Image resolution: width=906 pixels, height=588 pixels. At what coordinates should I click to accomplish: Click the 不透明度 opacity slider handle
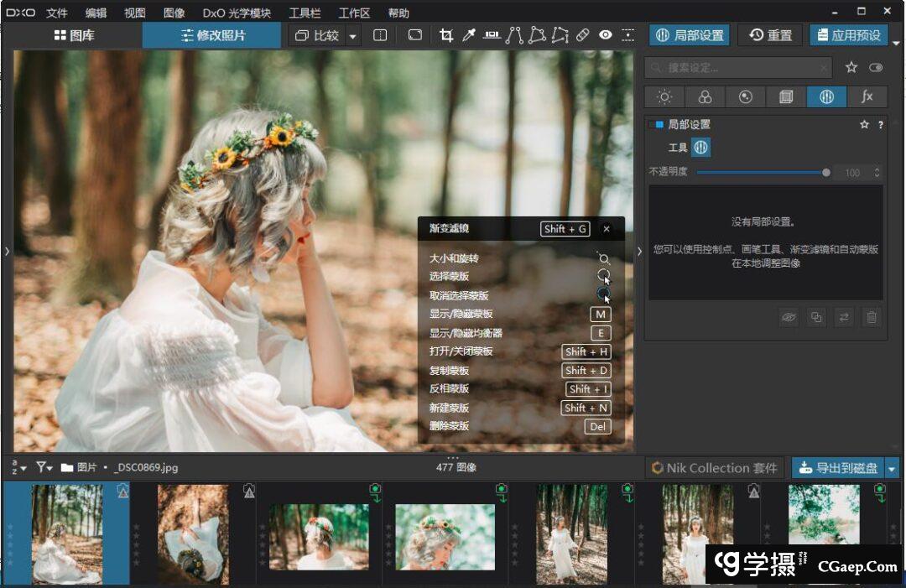[826, 172]
